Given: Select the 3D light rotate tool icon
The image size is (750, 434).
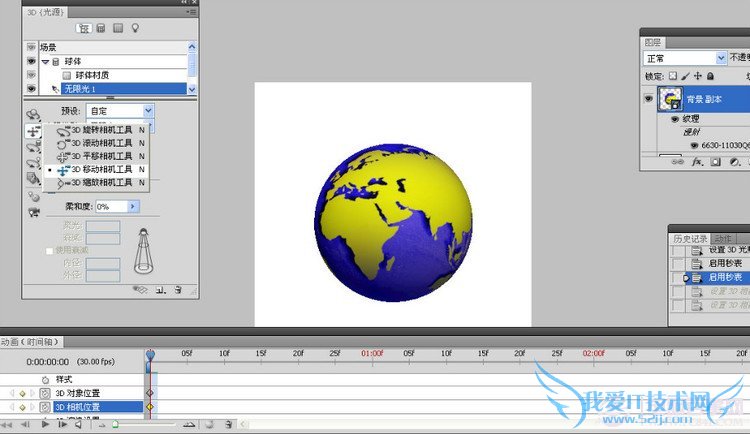Looking at the screenshot, I should [33, 148].
